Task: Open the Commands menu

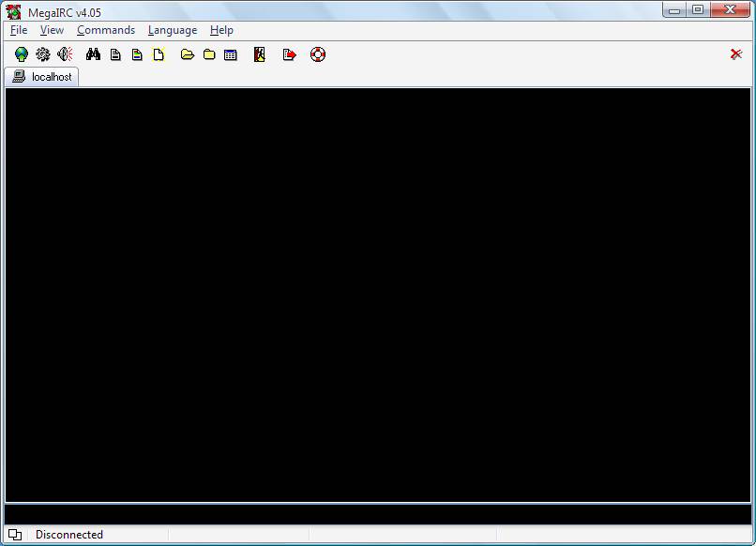Action: (x=106, y=30)
